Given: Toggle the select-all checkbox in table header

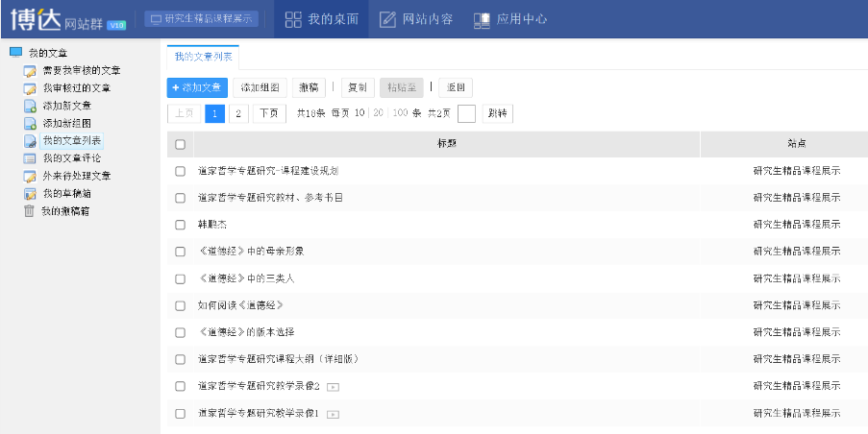Looking at the screenshot, I should click(180, 144).
